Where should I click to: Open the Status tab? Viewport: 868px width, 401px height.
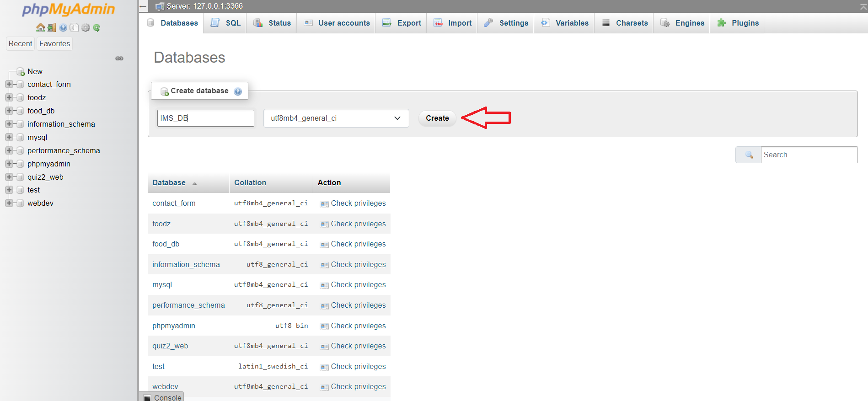click(x=272, y=23)
